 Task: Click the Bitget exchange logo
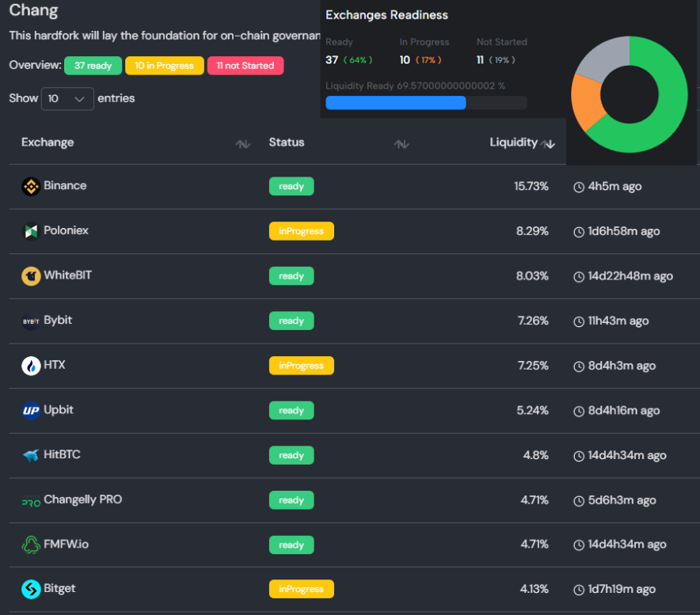[31, 589]
